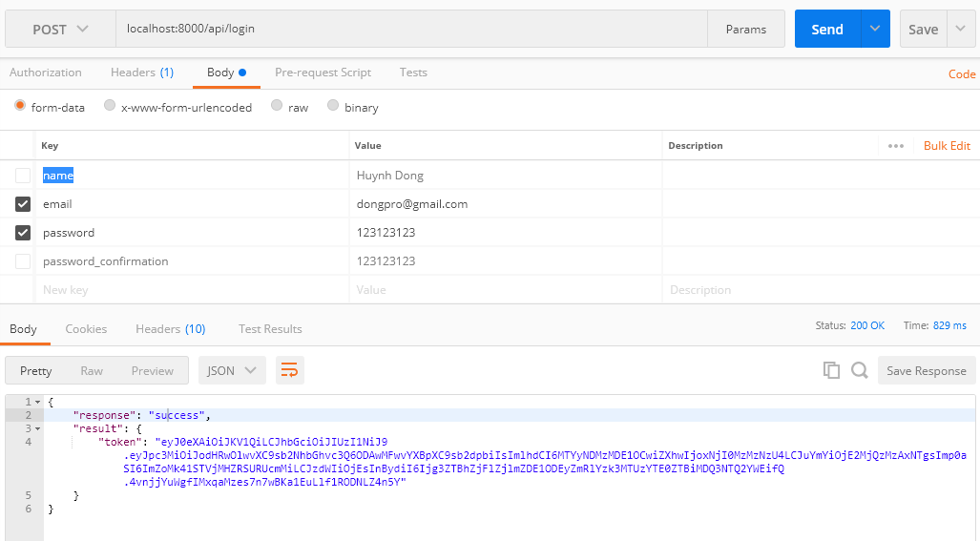Select the response Body tab
The width and height of the screenshot is (980, 541).
(x=23, y=329)
